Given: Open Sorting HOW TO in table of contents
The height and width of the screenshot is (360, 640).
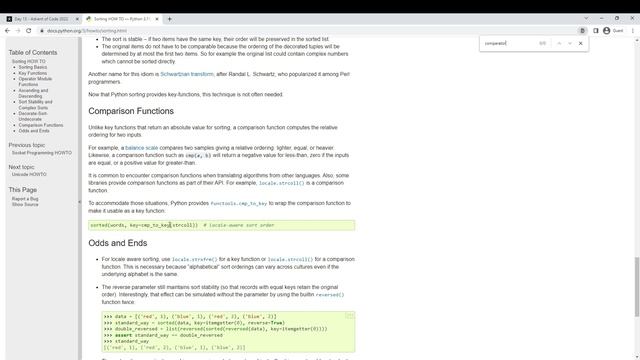Looking at the screenshot, I should (29, 61).
